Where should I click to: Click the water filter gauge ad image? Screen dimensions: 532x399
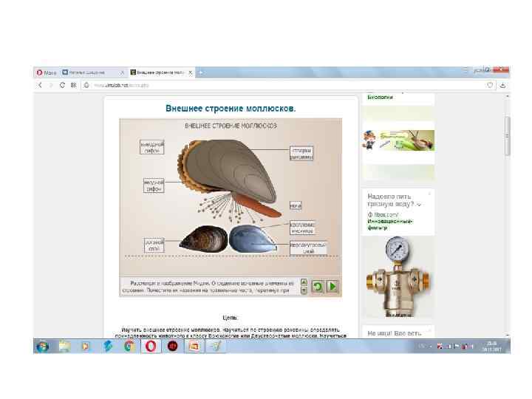tap(398, 277)
